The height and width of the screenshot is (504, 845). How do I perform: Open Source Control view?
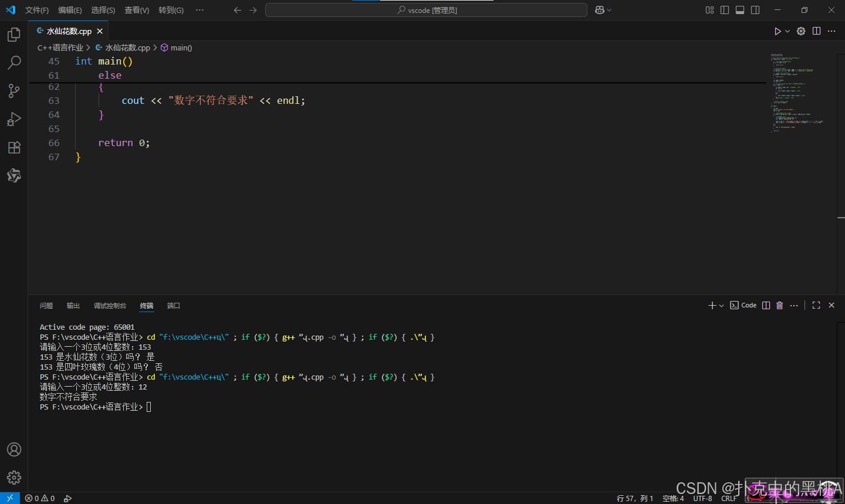click(14, 91)
